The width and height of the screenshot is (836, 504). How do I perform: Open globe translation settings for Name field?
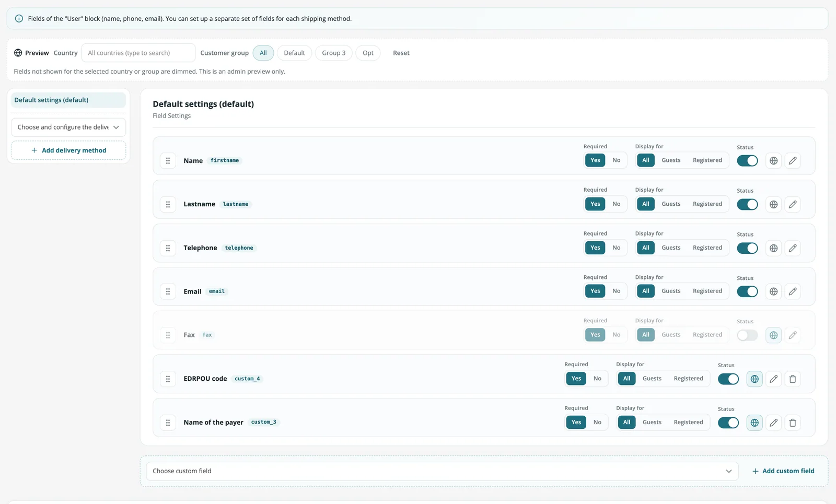(x=774, y=161)
